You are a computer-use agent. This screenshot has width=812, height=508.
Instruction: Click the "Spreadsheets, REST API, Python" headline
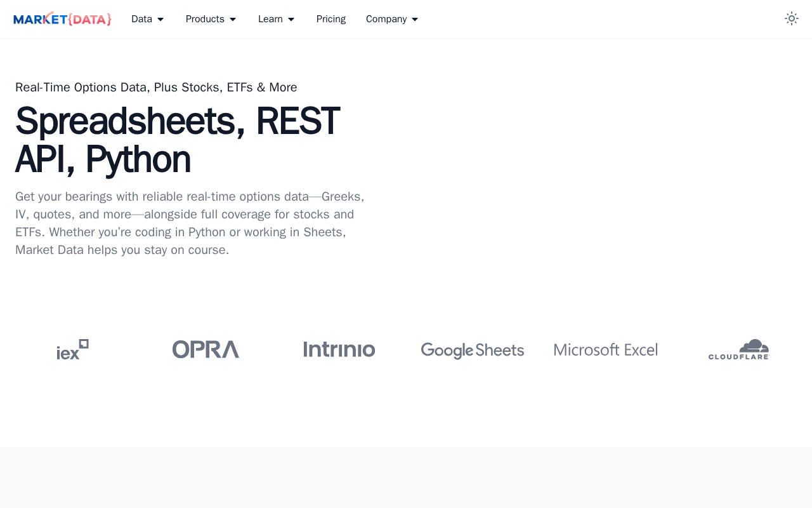[178, 140]
